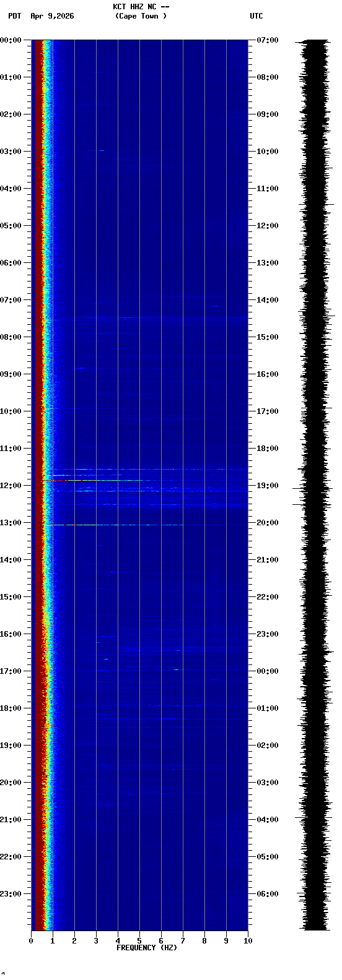The image size is (342, 980).
Task: Click the '00:00' UTC time label
Action: point(268,671)
